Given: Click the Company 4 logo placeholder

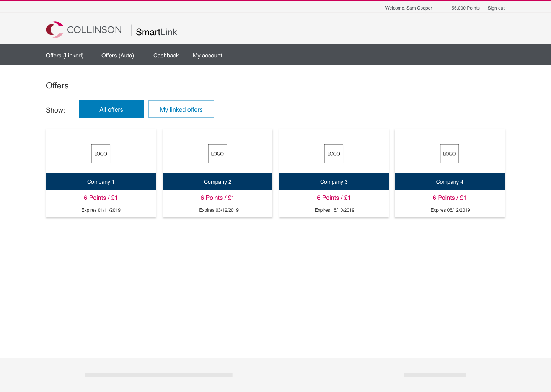Looking at the screenshot, I should pos(449,154).
